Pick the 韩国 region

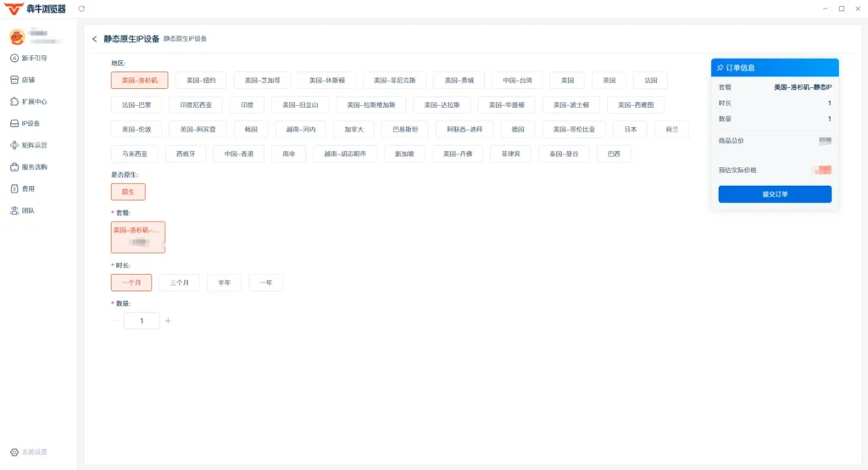(x=251, y=129)
